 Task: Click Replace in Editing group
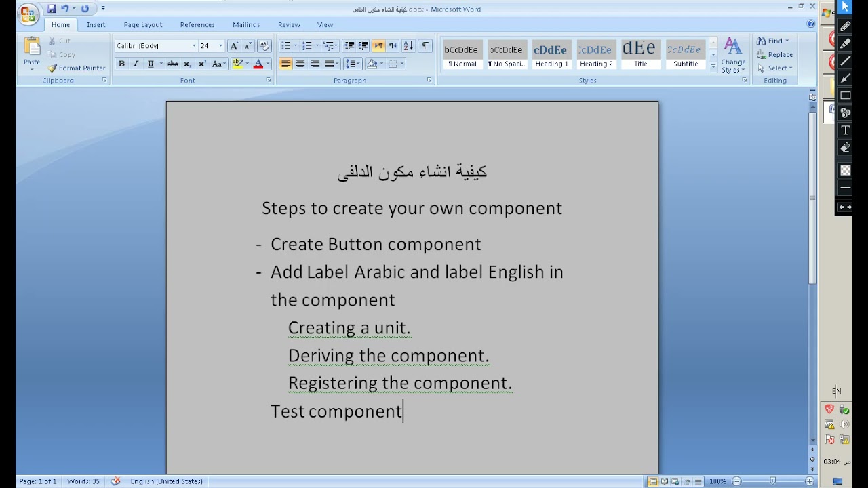click(x=774, y=54)
